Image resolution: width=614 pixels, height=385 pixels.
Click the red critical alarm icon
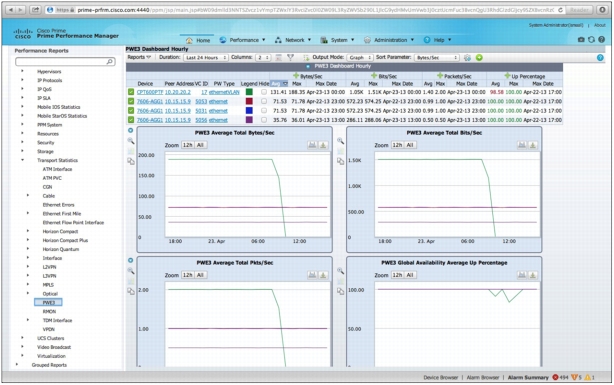tap(555, 377)
